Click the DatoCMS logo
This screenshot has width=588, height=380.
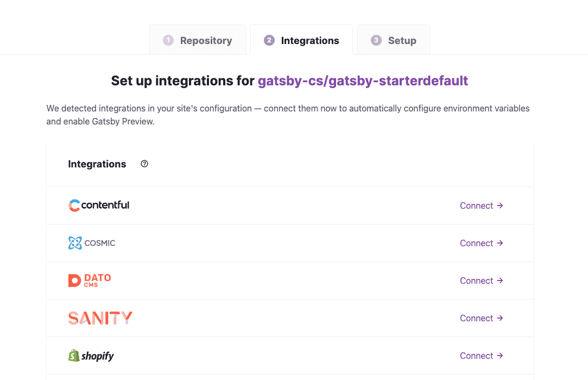click(90, 281)
